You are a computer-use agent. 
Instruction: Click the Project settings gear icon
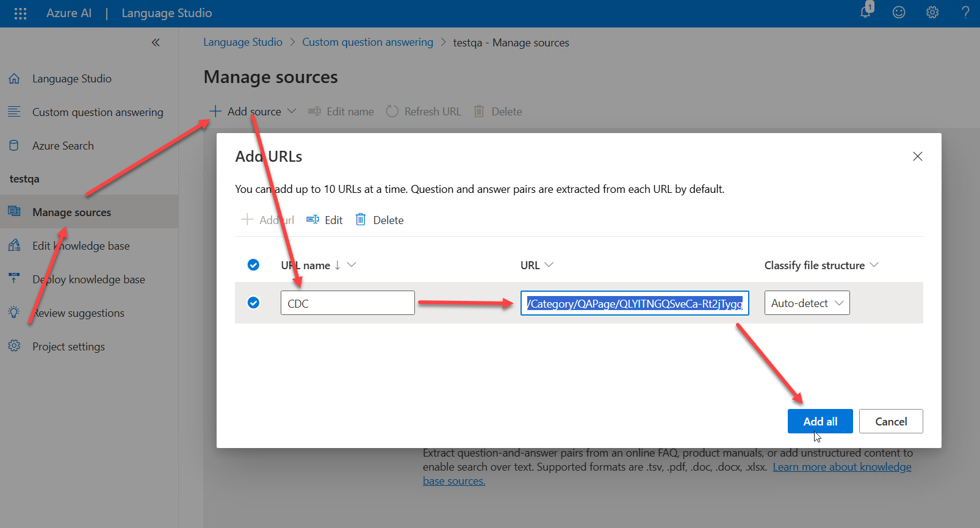14,346
